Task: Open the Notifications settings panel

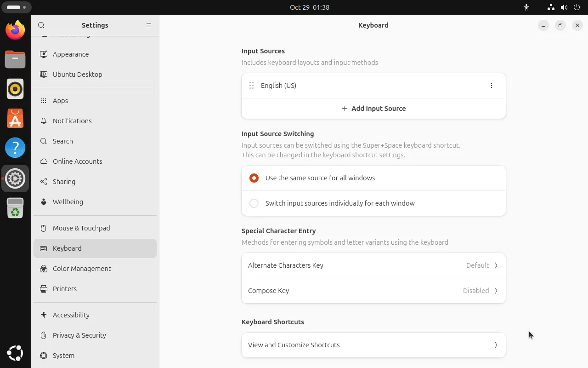Action: click(x=95, y=121)
